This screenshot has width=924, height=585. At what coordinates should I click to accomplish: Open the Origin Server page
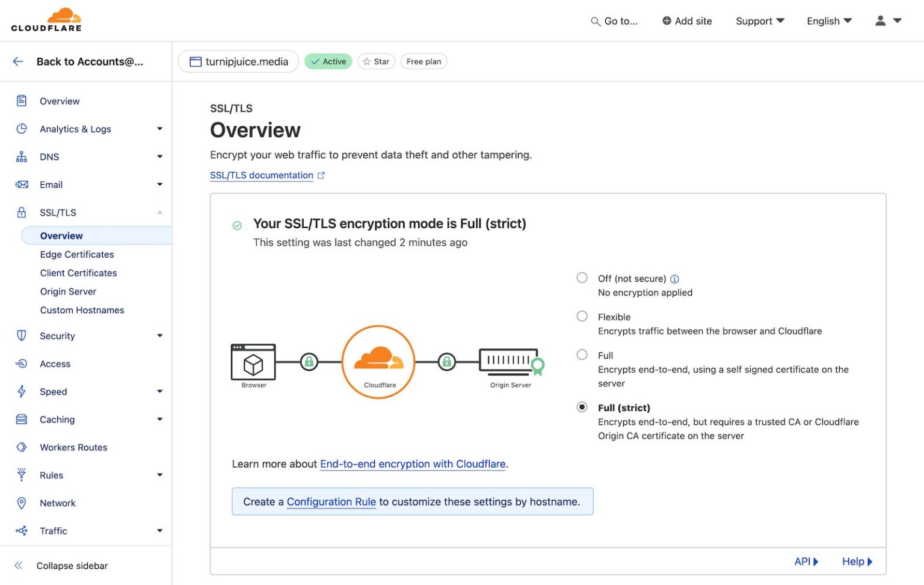click(x=68, y=291)
